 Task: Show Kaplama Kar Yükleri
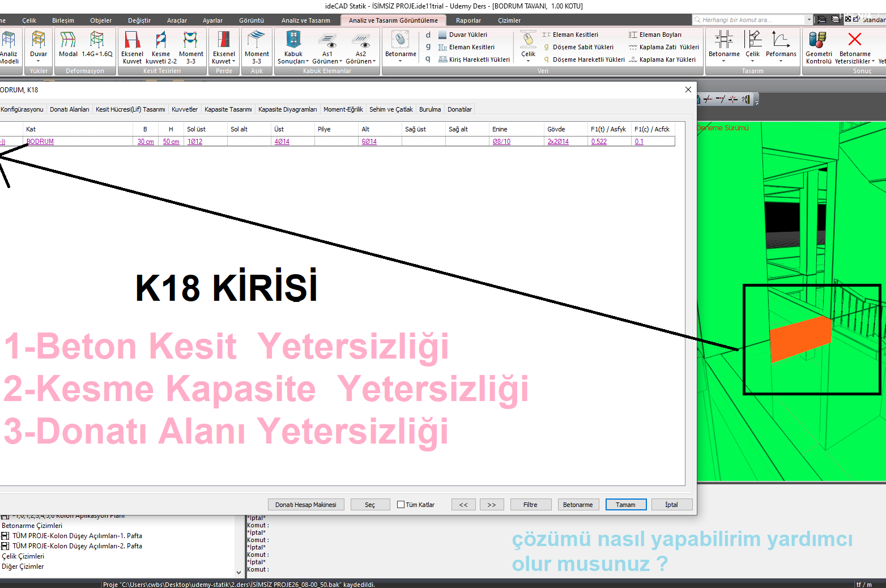pyautogui.click(x=662, y=59)
